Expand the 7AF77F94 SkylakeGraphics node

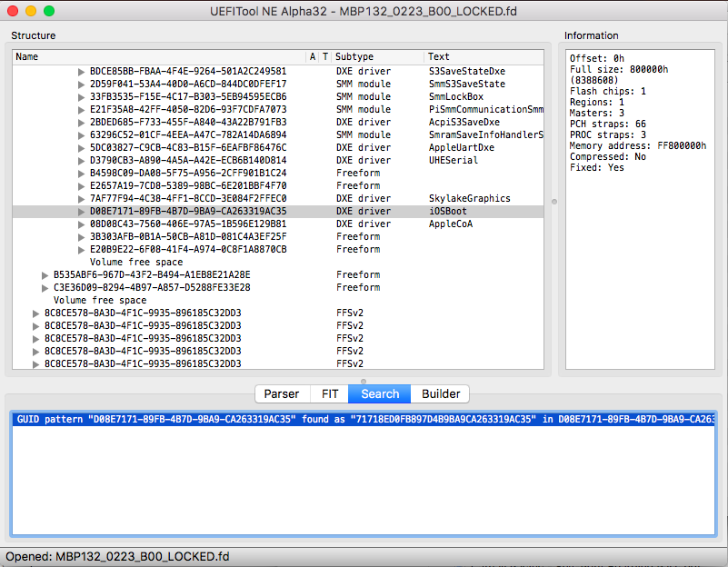(81, 199)
